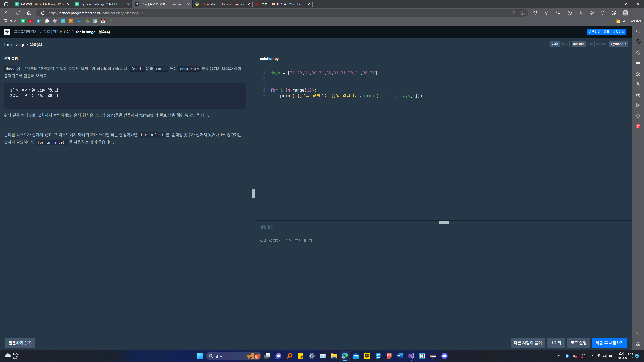Viewport: 644px width, 362px height.
Task: Switch editor theme to light
Action: (x=564, y=44)
